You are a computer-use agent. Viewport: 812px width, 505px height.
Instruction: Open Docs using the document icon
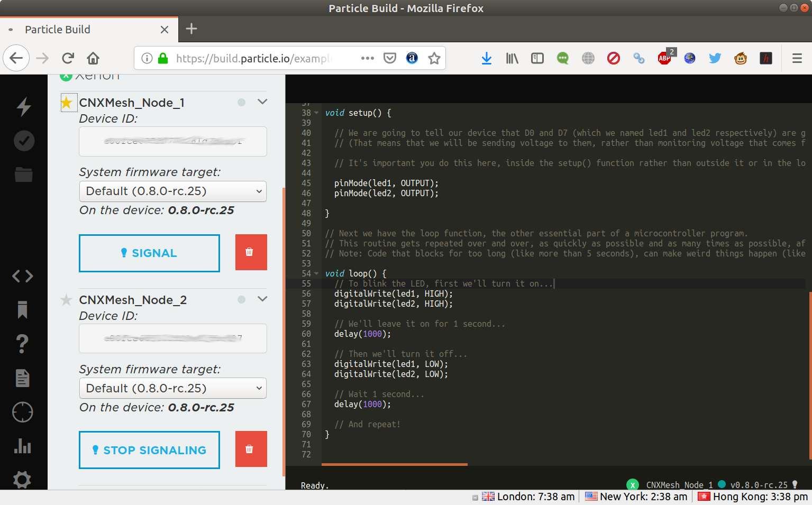[22, 378]
